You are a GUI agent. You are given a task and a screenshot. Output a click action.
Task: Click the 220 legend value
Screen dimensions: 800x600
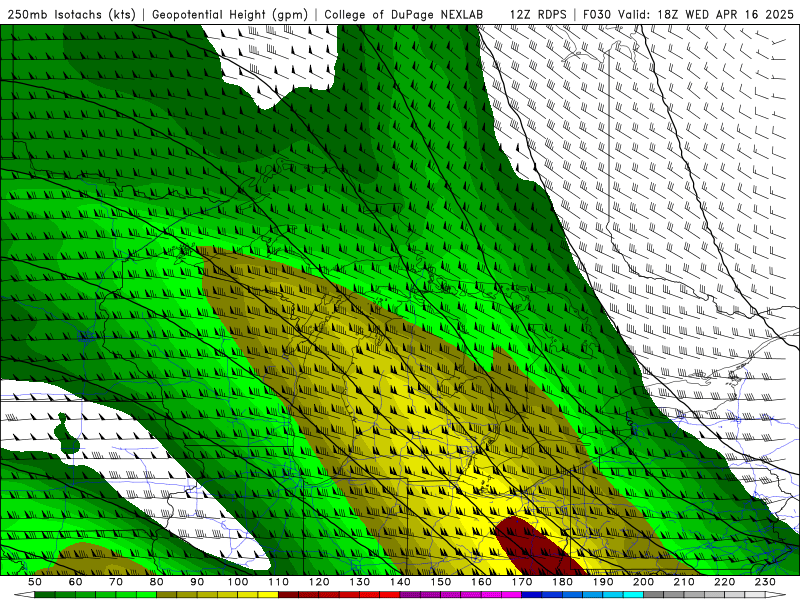(724, 582)
